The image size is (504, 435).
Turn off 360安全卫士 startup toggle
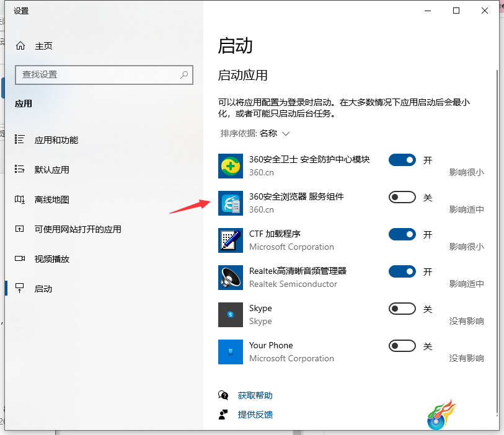402,160
